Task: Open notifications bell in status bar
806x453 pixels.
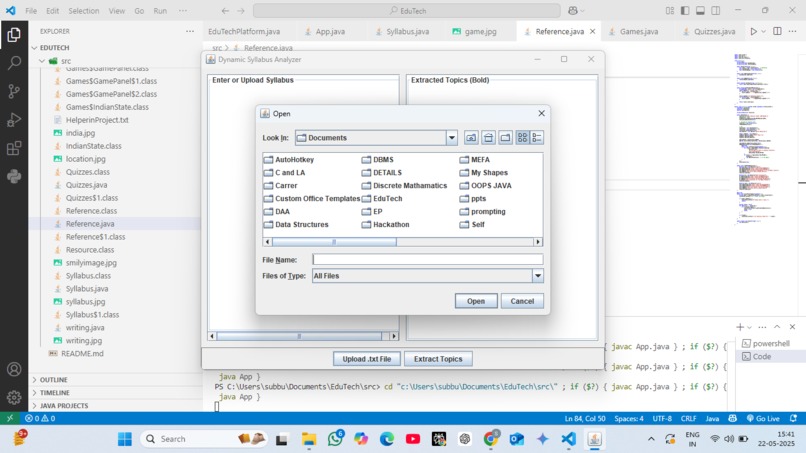Action: point(794,418)
